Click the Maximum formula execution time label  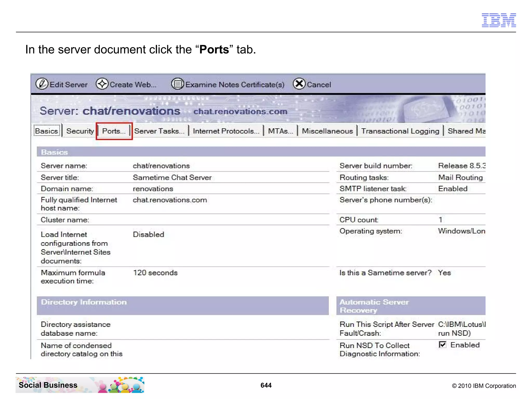pyautogui.click(x=73, y=277)
